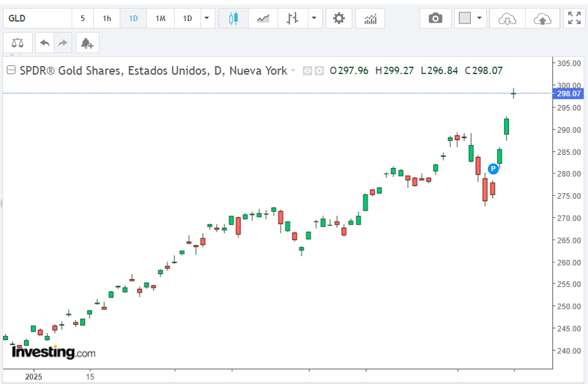Create a price alert with bell icon

tap(86, 43)
